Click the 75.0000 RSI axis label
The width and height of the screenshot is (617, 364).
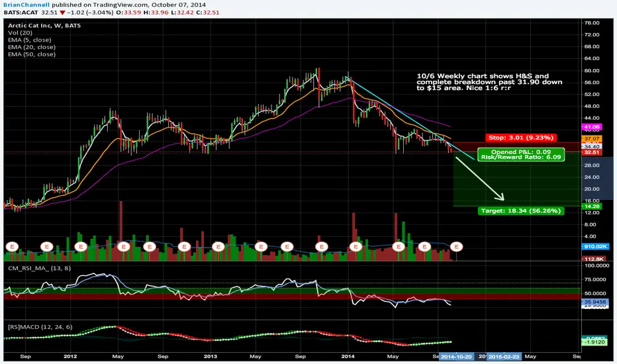point(595,279)
